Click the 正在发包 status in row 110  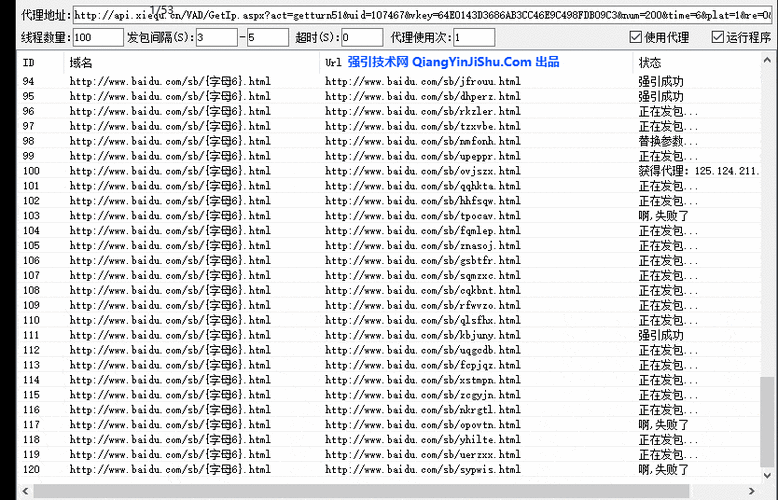tap(668, 320)
